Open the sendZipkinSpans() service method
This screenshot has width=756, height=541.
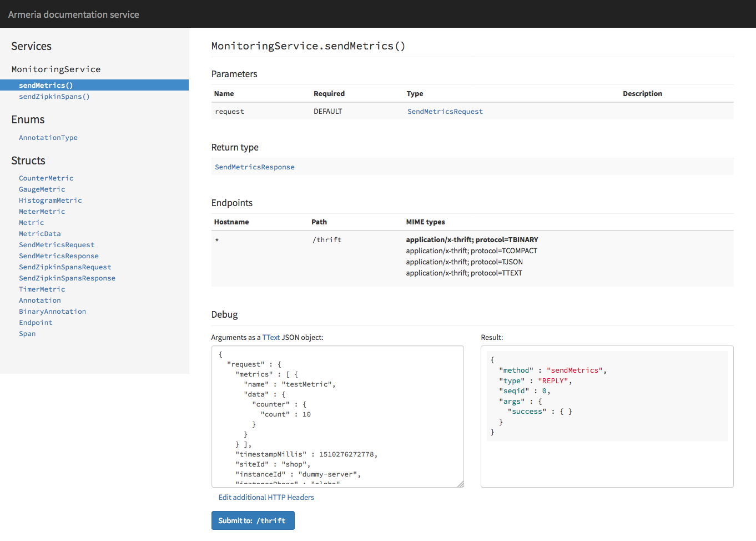click(54, 96)
